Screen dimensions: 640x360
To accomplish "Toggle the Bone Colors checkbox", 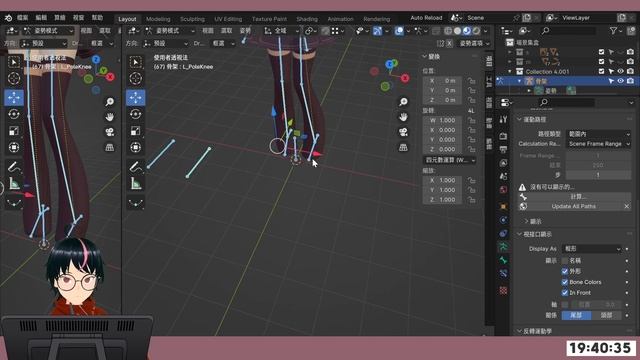I will pyautogui.click(x=565, y=282).
